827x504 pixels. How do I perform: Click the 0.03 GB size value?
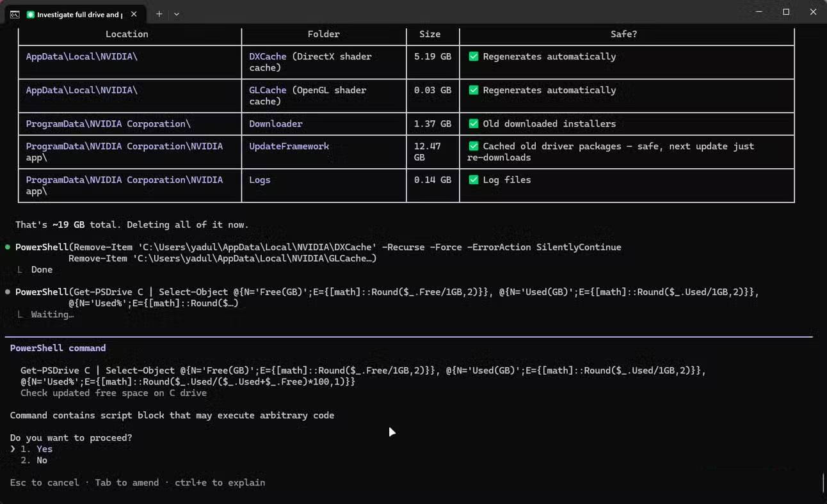pyautogui.click(x=433, y=90)
